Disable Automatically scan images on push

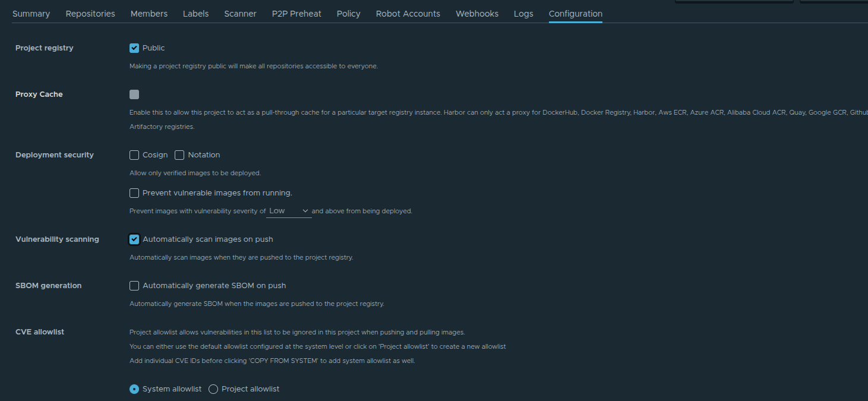(x=134, y=239)
